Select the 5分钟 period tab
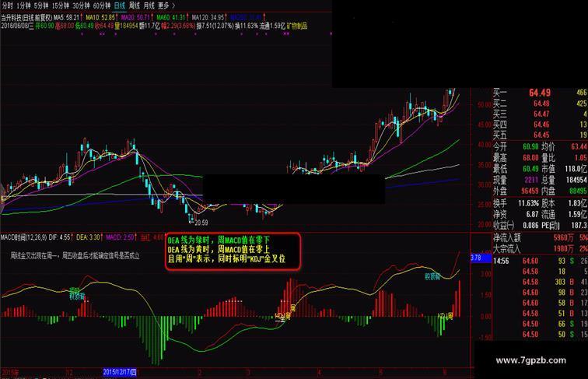Viewport: 588px width, 379px height. [41, 5]
